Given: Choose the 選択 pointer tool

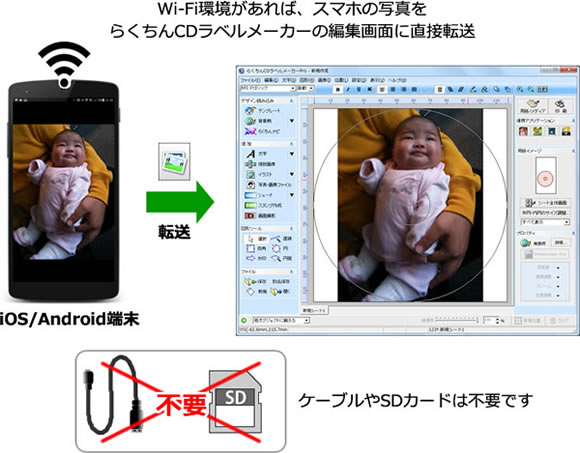Looking at the screenshot, I should [x=256, y=239].
